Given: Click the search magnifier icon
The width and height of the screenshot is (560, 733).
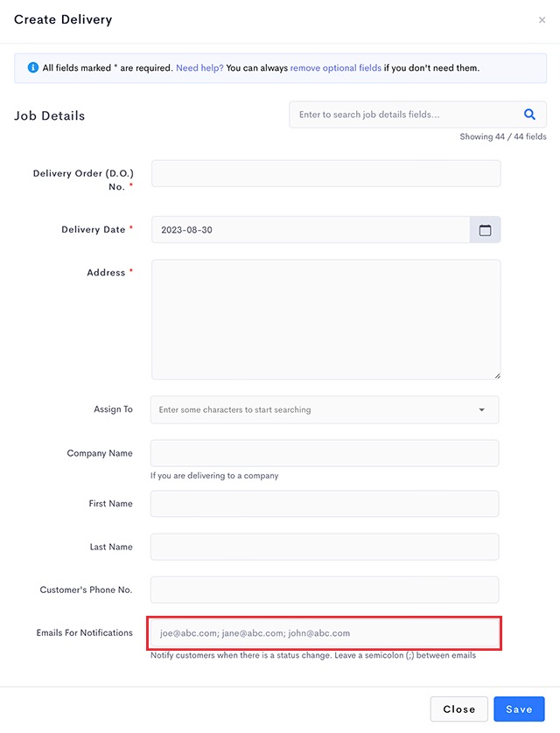Looking at the screenshot, I should coord(529,114).
